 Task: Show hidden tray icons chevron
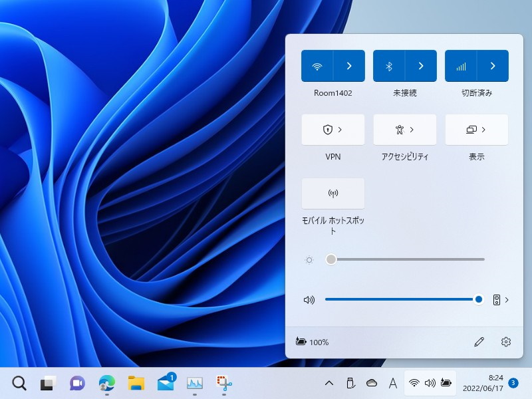point(329,383)
